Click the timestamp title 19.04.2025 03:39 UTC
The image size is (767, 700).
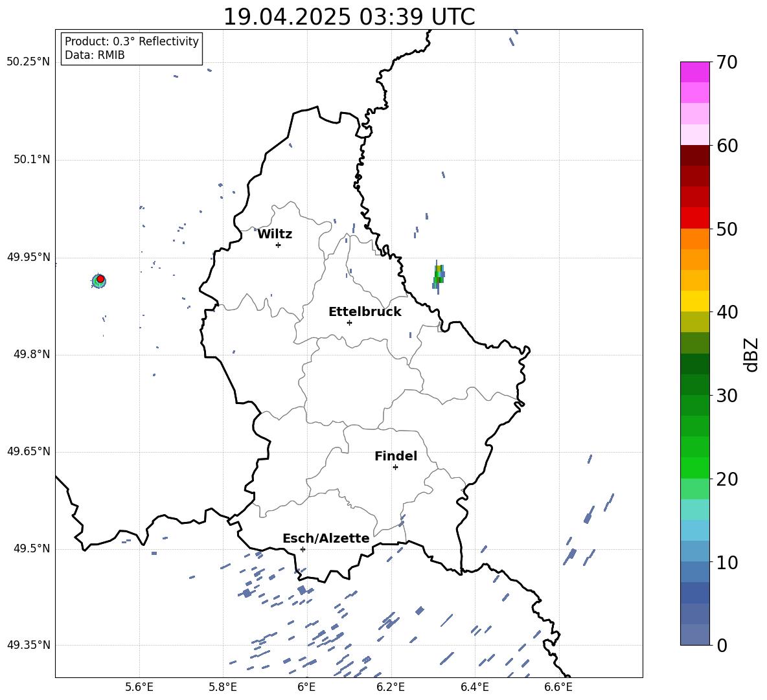tap(349, 17)
